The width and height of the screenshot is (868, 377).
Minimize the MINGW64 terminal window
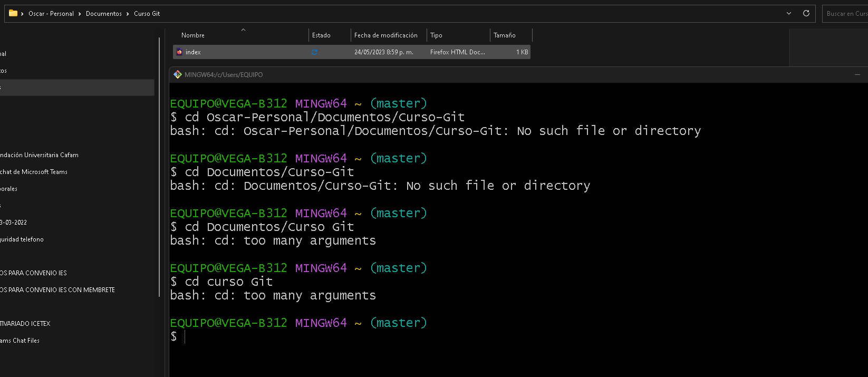[857, 75]
